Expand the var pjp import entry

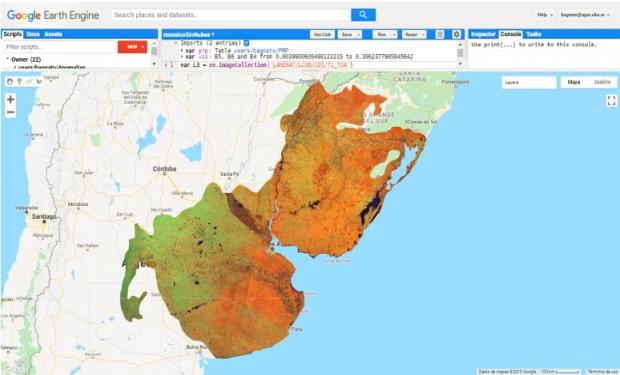coord(182,51)
